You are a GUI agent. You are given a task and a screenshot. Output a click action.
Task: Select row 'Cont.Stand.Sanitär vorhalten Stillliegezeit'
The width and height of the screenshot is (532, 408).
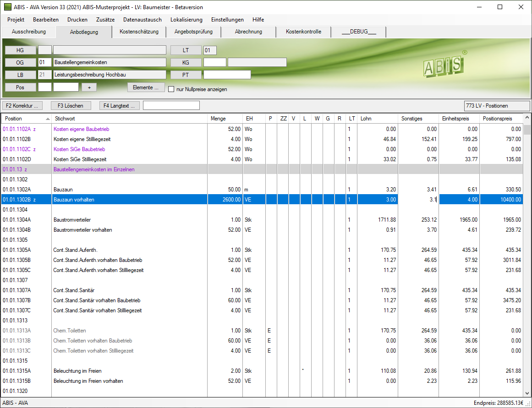tap(262, 310)
